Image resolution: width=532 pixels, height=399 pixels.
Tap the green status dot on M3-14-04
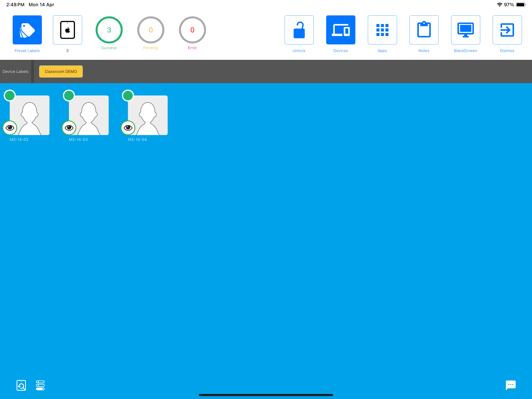(x=128, y=95)
